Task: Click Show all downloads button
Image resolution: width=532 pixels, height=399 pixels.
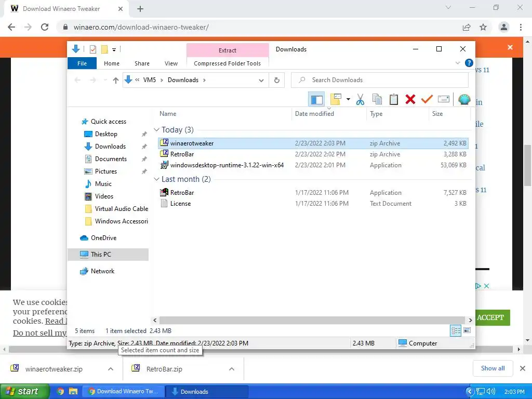Action: [493, 368]
